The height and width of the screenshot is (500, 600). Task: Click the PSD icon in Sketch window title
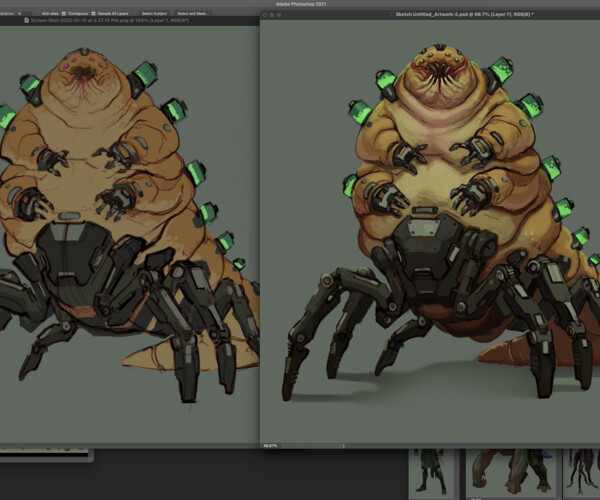[x=391, y=14]
